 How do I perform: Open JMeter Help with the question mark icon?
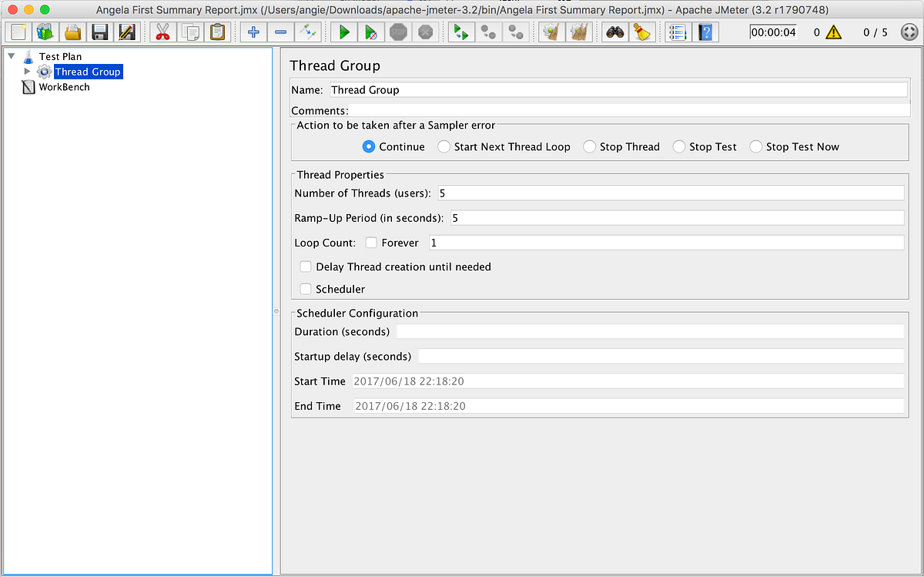[x=706, y=32]
